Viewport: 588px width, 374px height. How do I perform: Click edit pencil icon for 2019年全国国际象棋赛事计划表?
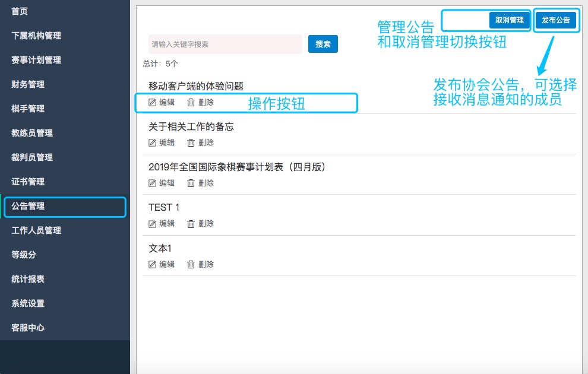click(152, 183)
